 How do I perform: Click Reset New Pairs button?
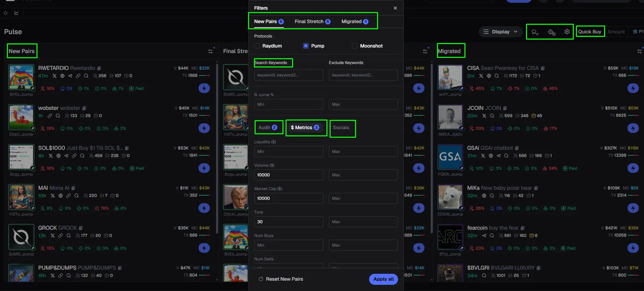[x=281, y=279]
